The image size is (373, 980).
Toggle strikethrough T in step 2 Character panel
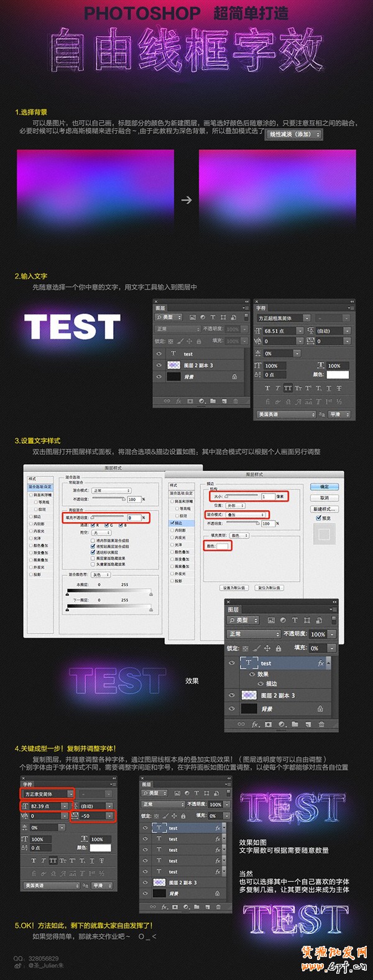339,388
